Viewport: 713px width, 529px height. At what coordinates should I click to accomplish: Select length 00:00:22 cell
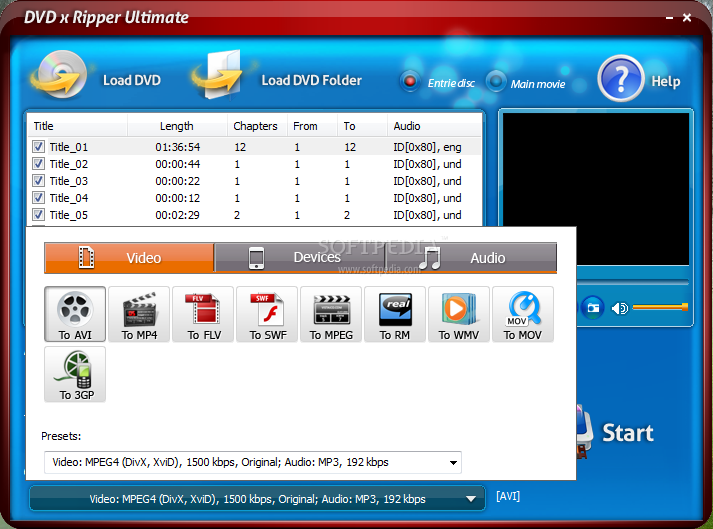click(177, 181)
